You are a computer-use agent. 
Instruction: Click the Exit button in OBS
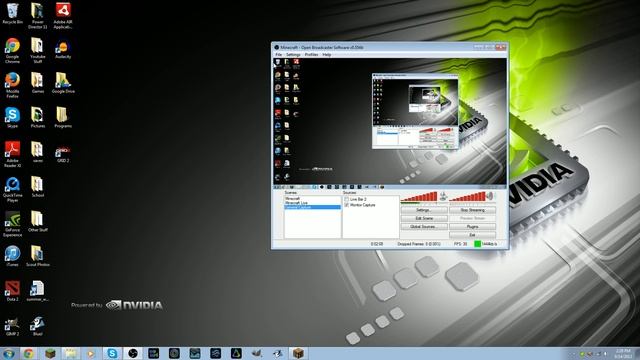tap(472, 235)
